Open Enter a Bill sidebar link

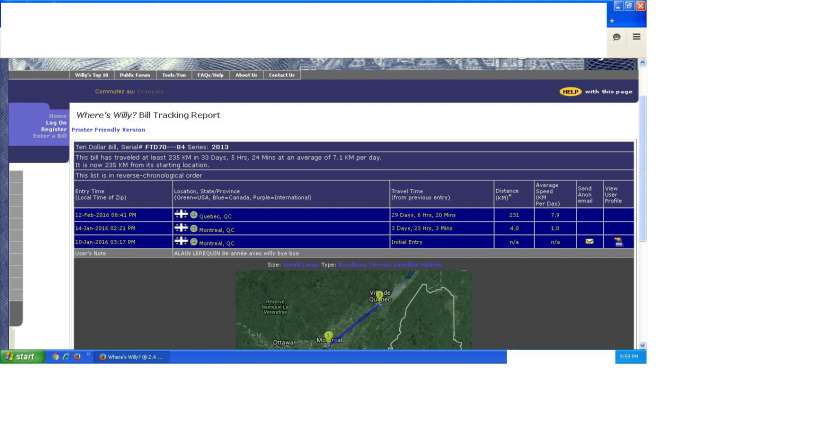pyautogui.click(x=50, y=136)
